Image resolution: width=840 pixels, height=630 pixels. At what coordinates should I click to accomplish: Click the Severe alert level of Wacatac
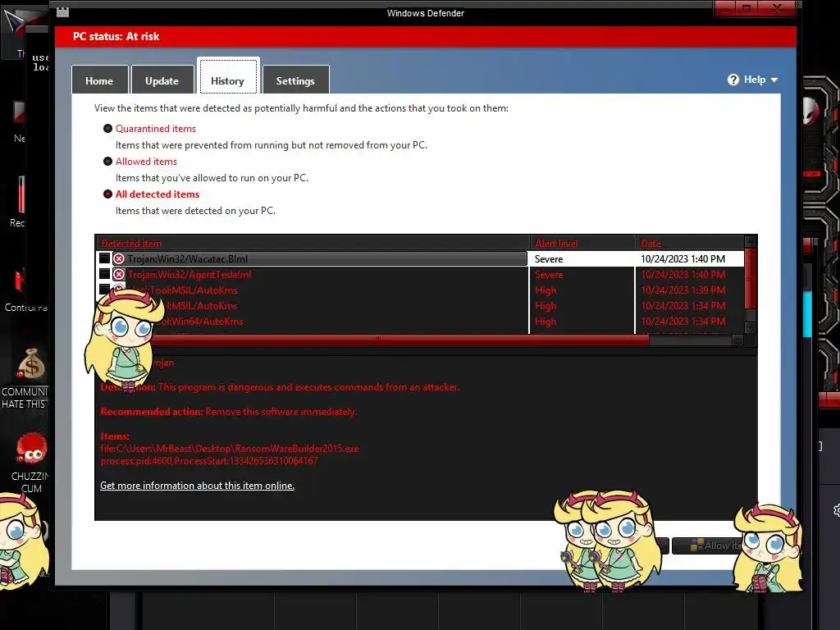549,258
